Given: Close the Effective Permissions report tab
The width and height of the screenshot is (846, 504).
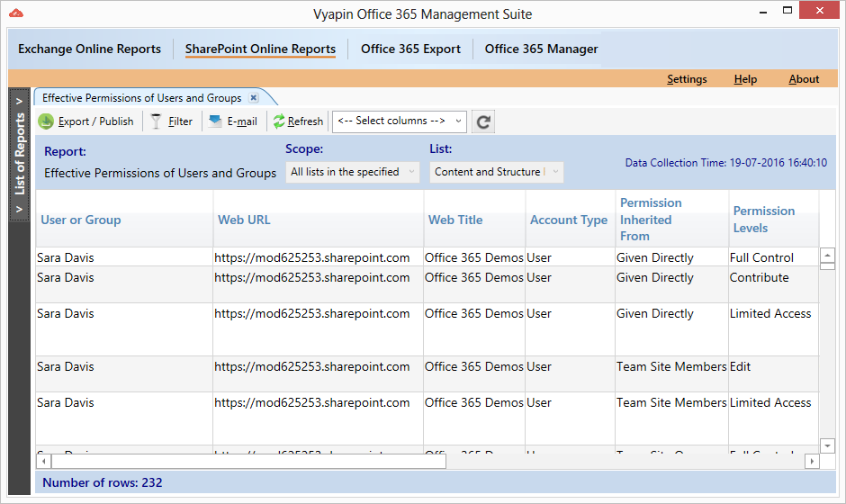Looking at the screenshot, I should click(254, 98).
